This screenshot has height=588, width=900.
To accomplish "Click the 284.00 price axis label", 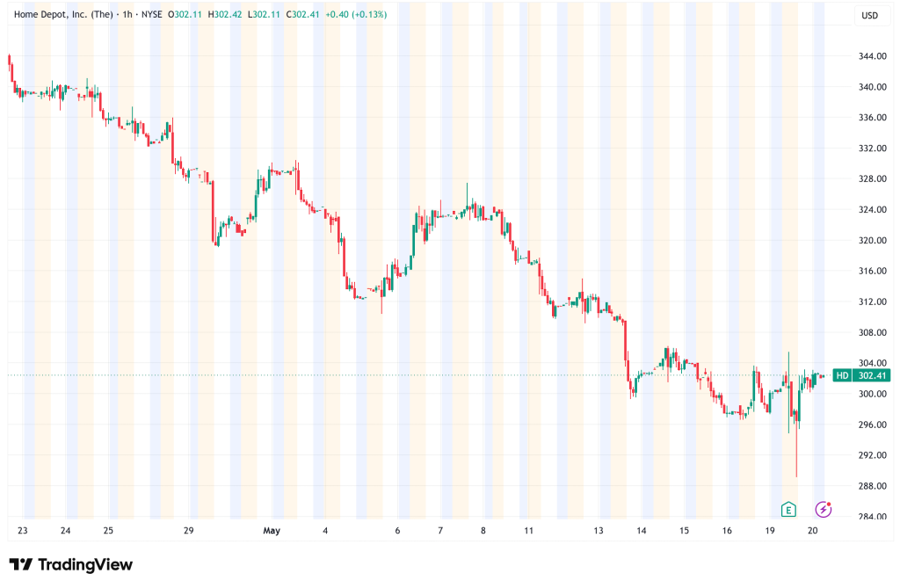I will (x=873, y=516).
